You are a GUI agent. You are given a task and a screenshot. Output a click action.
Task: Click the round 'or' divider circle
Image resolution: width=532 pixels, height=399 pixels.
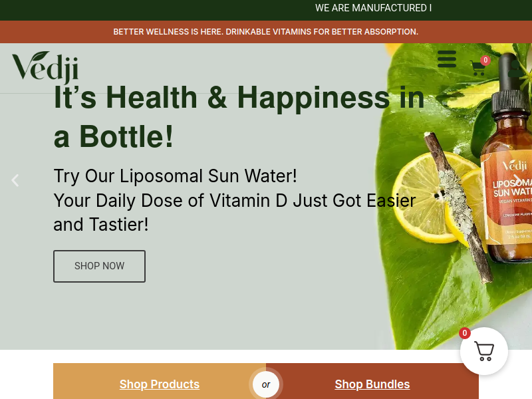pyautogui.click(x=265, y=384)
